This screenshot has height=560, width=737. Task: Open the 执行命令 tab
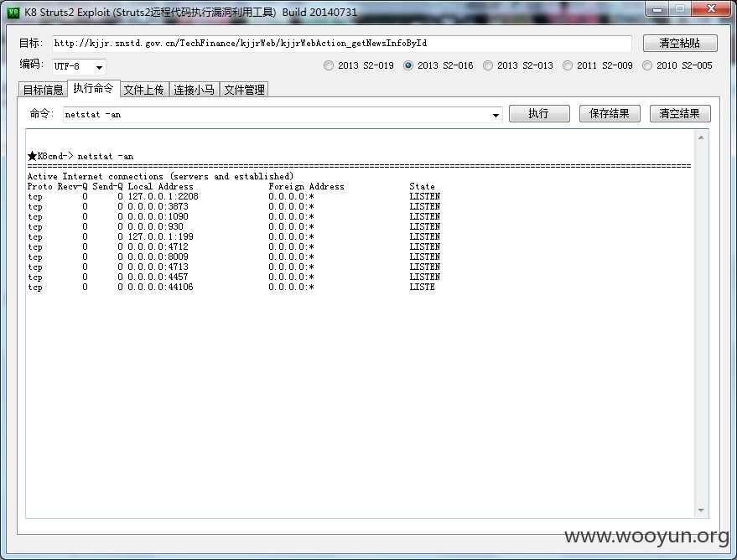pyautogui.click(x=94, y=88)
